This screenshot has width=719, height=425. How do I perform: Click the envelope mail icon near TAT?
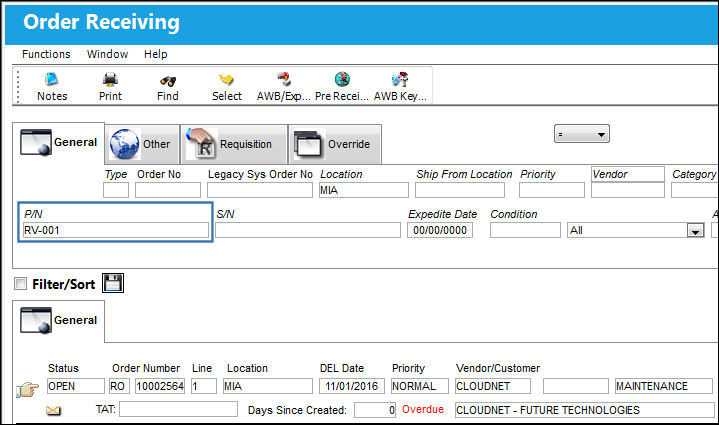tap(54, 410)
